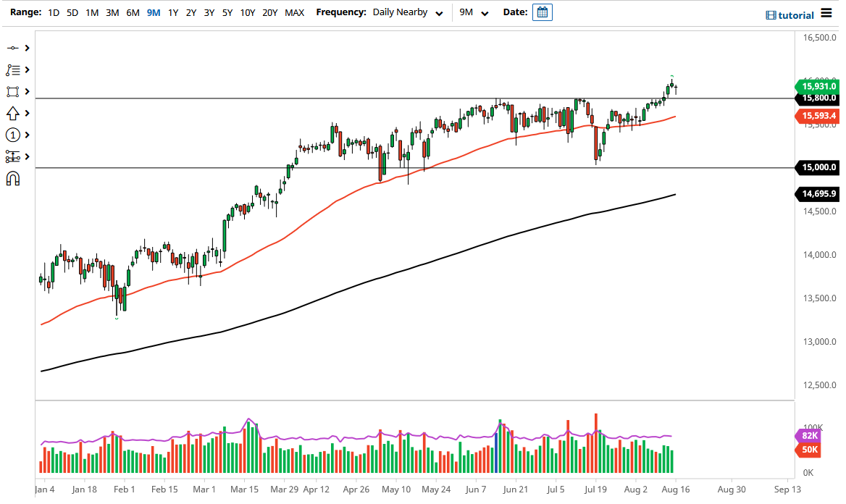
Task: Open the date calendar picker
Action: pyautogui.click(x=543, y=12)
